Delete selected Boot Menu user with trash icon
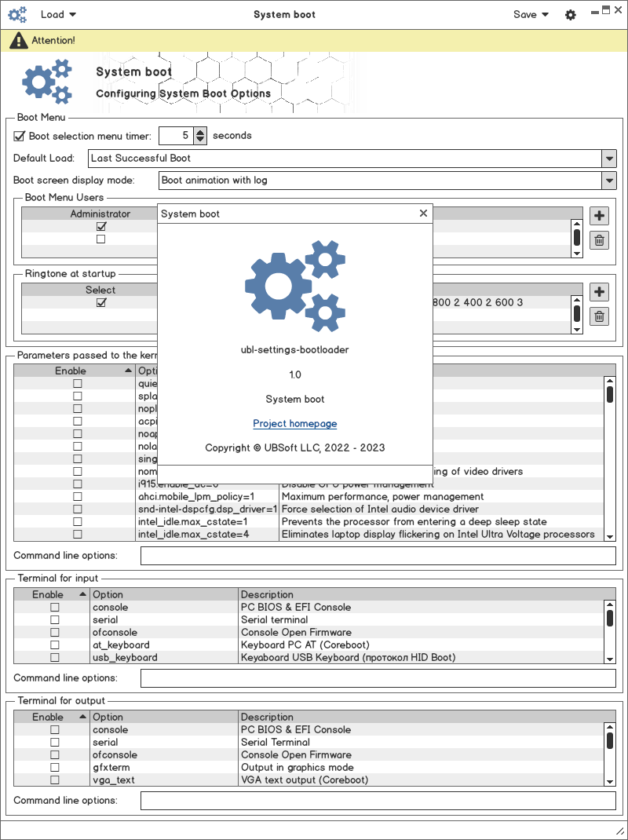 (599, 240)
